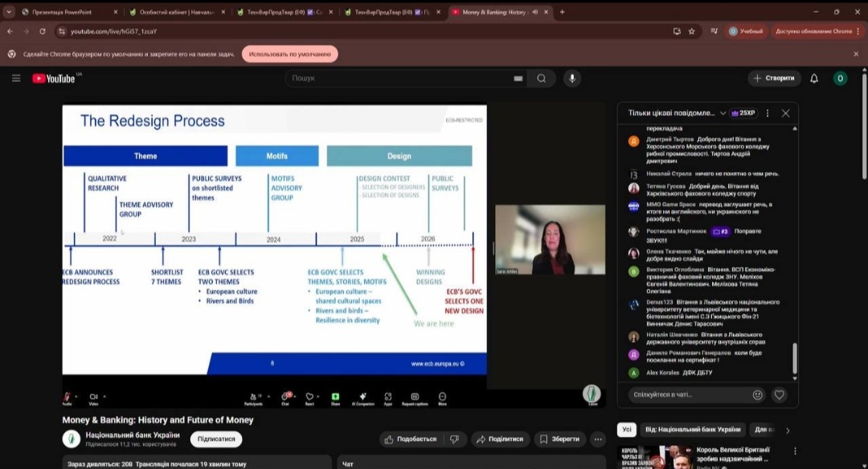
Task: Send a heart reaction in live chat
Action: click(x=779, y=395)
